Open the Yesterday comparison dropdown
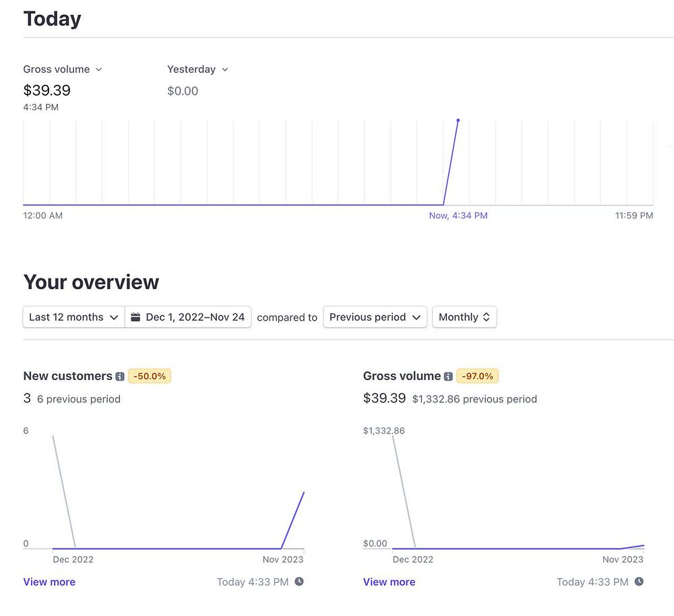 tap(197, 69)
